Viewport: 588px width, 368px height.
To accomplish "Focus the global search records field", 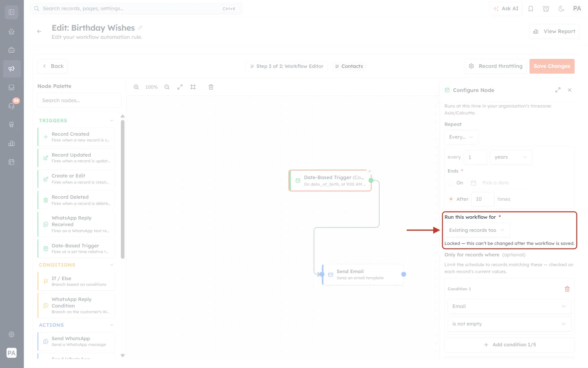I will click(136, 9).
